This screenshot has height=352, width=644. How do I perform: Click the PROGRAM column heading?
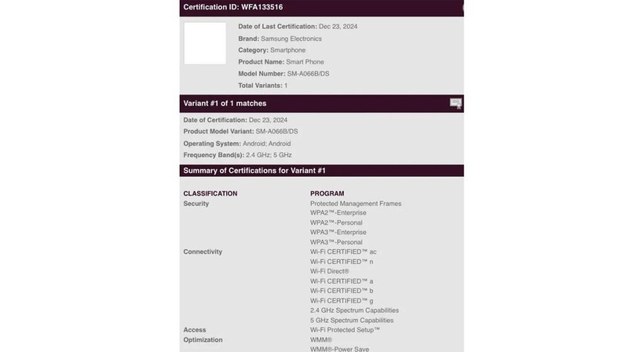point(327,193)
